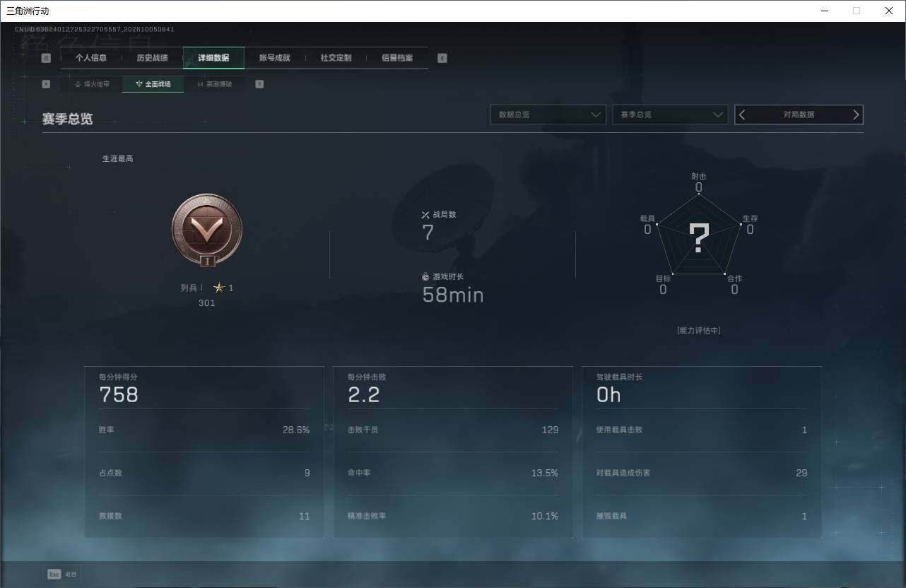Open the 账号成就 tab
The height and width of the screenshot is (588, 906).
[275, 58]
